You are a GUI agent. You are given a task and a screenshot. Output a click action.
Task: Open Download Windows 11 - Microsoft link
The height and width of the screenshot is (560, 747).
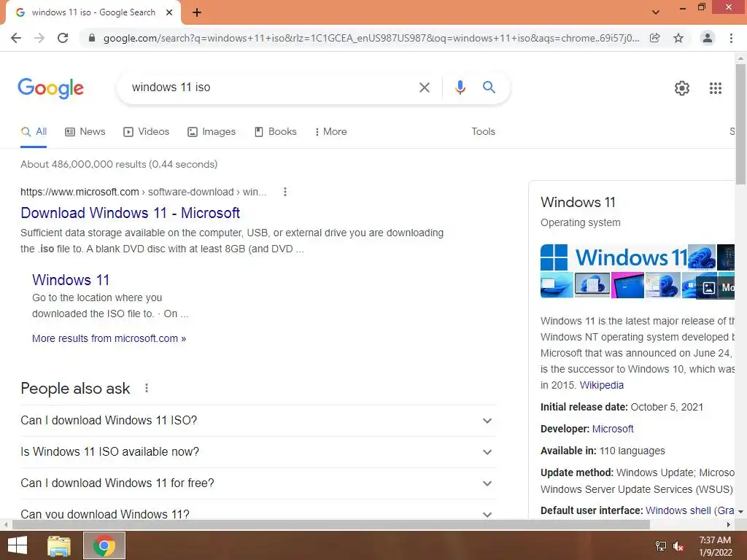[130, 213]
